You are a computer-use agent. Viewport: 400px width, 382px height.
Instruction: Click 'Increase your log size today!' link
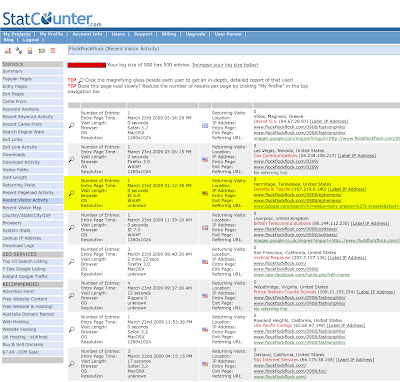[x=225, y=65]
